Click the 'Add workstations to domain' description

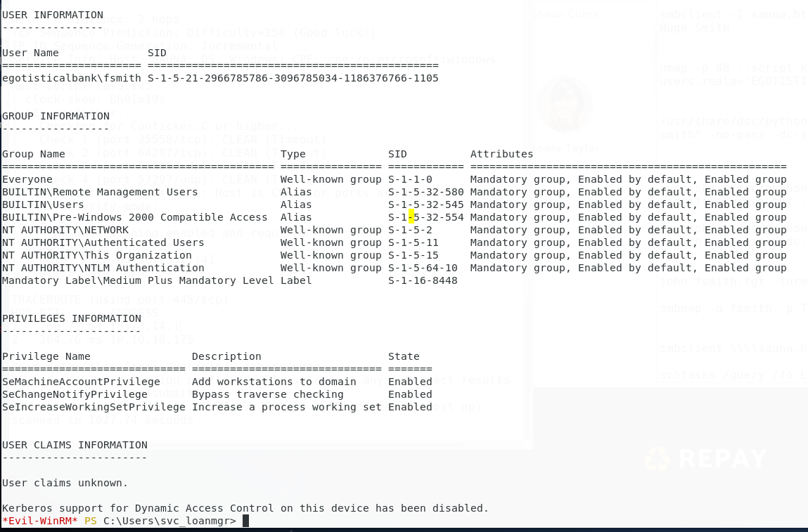(x=274, y=382)
